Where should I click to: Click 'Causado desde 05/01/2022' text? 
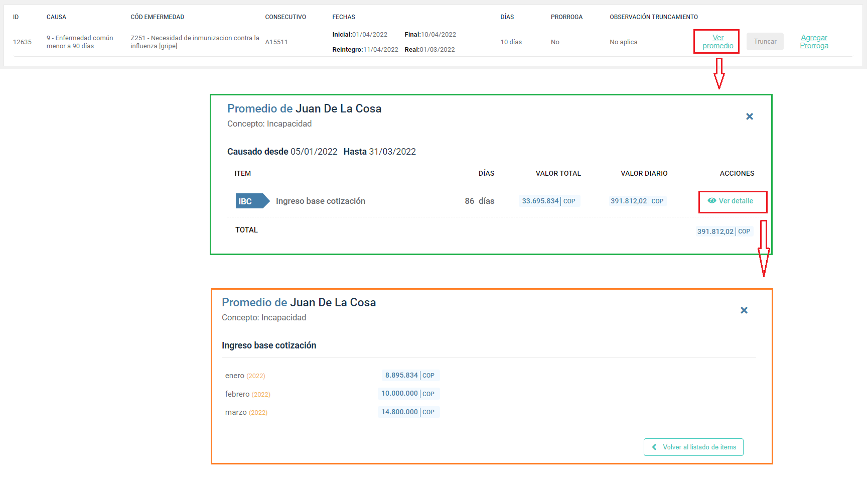tap(282, 152)
